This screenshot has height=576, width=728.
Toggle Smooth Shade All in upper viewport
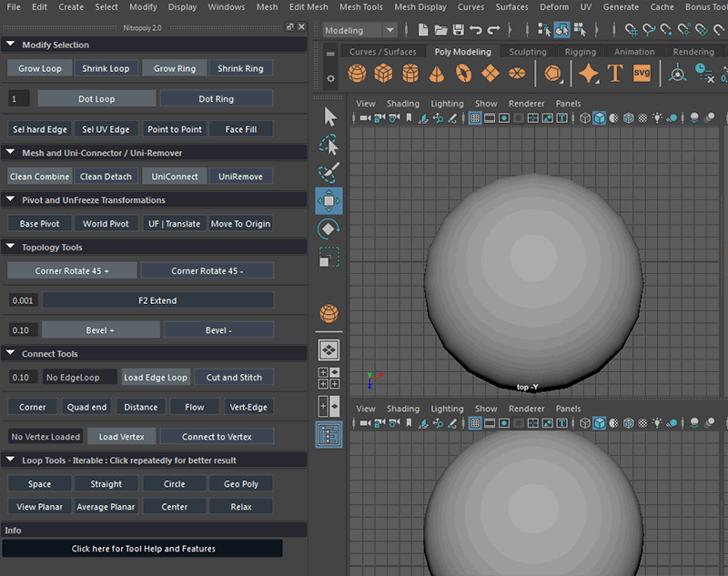[600, 118]
